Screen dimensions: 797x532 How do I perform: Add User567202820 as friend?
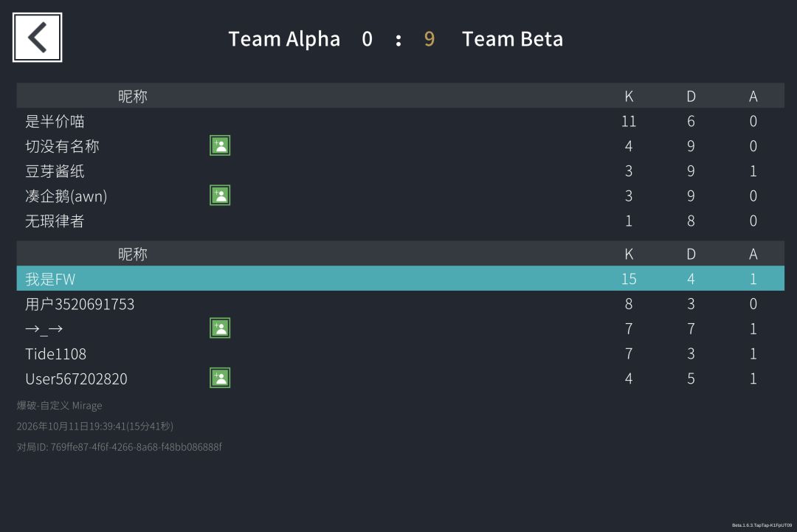(x=220, y=378)
